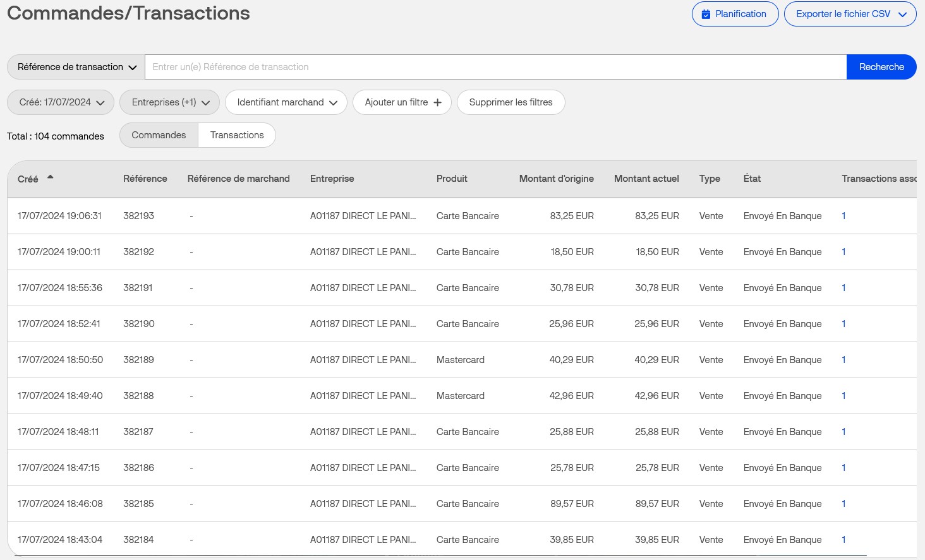
Task: Open associated transaction link for order 382189
Action: coord(843,360)
